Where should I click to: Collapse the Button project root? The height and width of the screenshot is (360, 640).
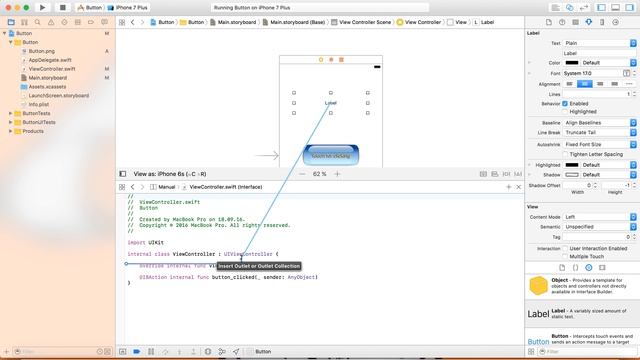click(4, 33)
